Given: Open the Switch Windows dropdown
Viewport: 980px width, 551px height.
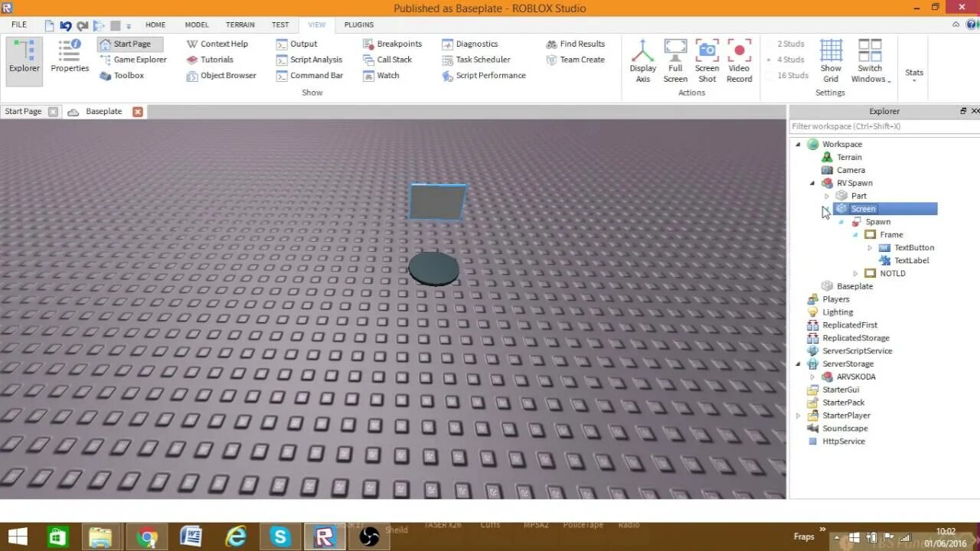Looking at the screenshot, I should coord(871,61).
